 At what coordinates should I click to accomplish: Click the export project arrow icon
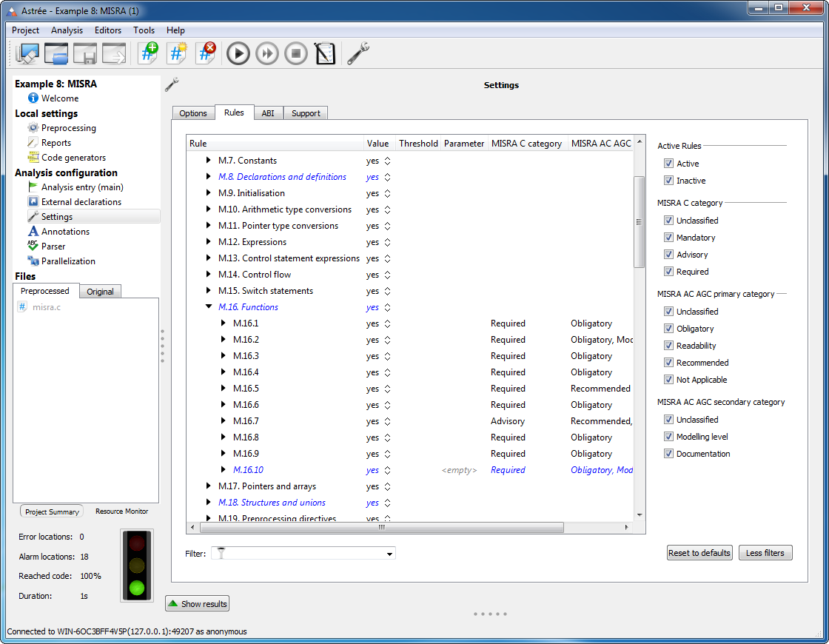point(114,53)
